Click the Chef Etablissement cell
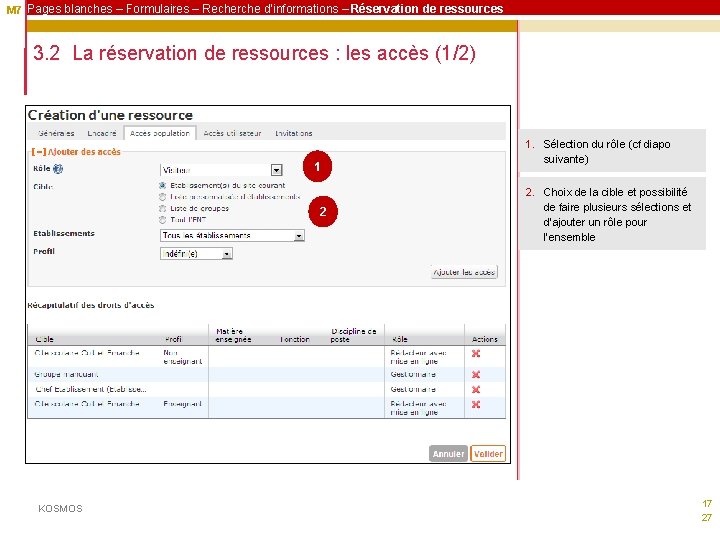 point(91,389)
